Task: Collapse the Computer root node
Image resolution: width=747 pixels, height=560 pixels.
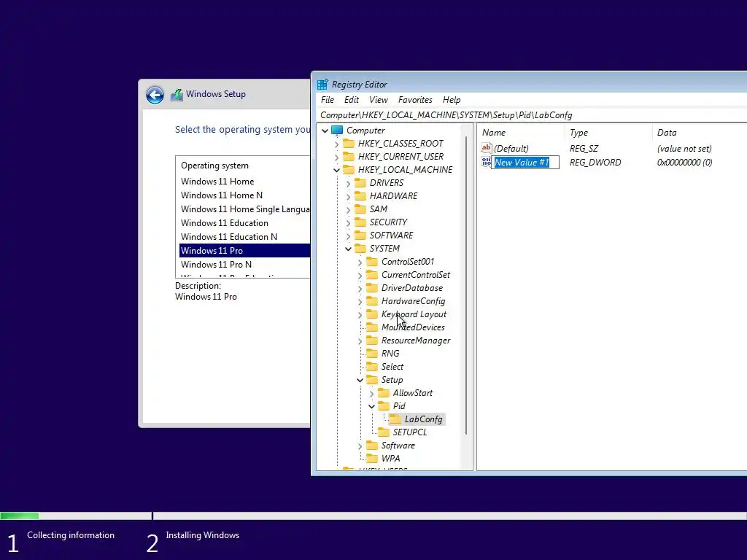Action: pos(325,131)
